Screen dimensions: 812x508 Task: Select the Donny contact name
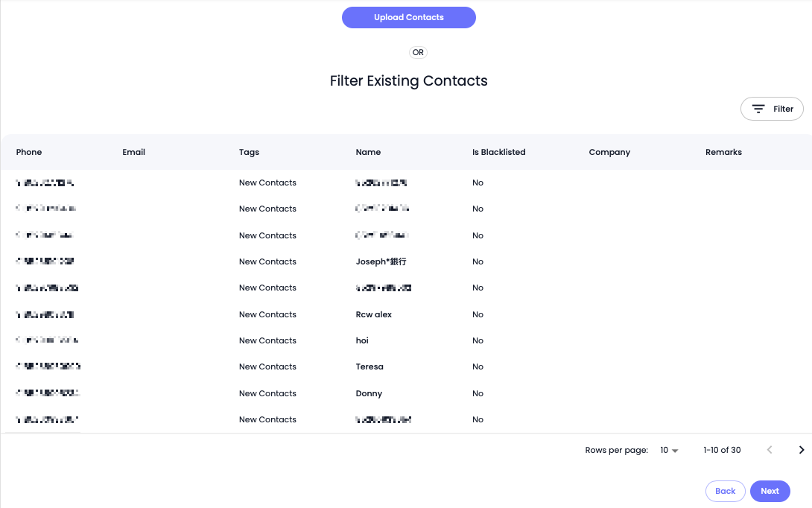369,393
